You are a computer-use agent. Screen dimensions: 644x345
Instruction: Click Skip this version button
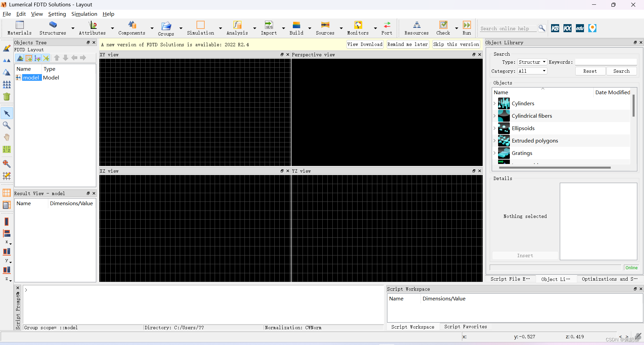pos(456,44)
